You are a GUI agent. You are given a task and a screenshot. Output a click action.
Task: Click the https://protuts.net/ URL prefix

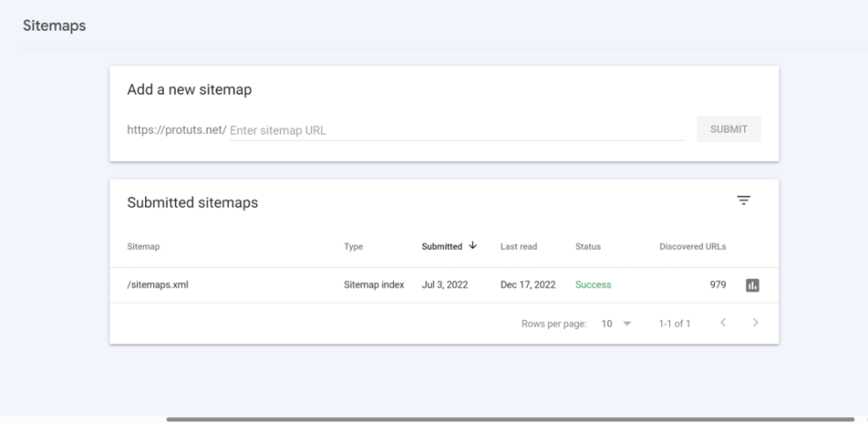[177, 129]
